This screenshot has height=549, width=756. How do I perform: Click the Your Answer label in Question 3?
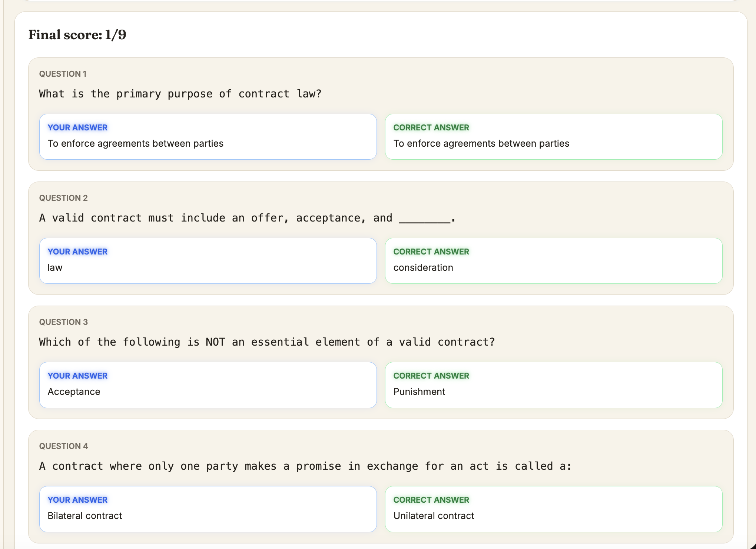(x=77, y=376)
